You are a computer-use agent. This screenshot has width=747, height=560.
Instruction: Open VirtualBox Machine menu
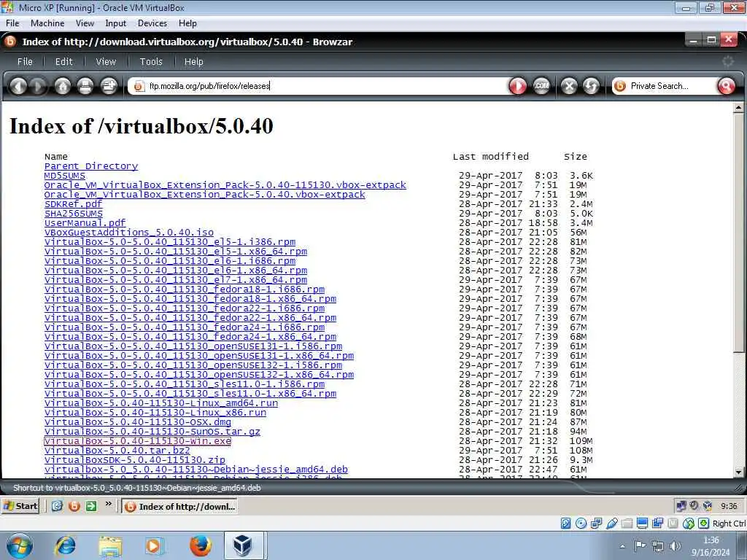(47, 23)
